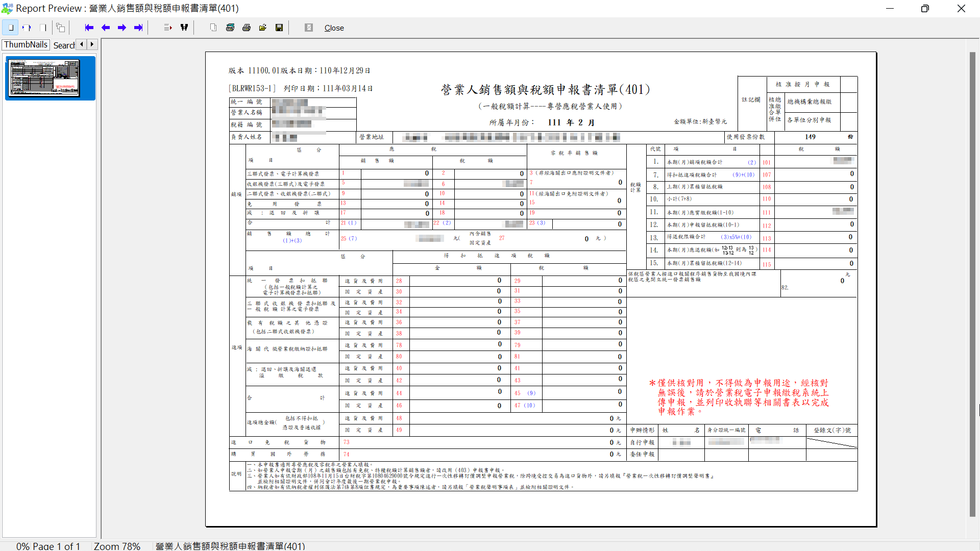
Task: Click the Page 1 of 1 status text
Action: point(56,546)
